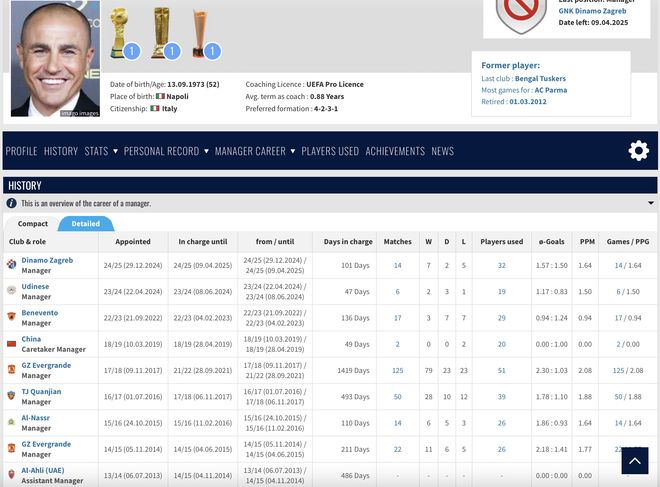Click the Benevento club crest
660x487 pixels.
pyautogui.click(x=11, y=317)
